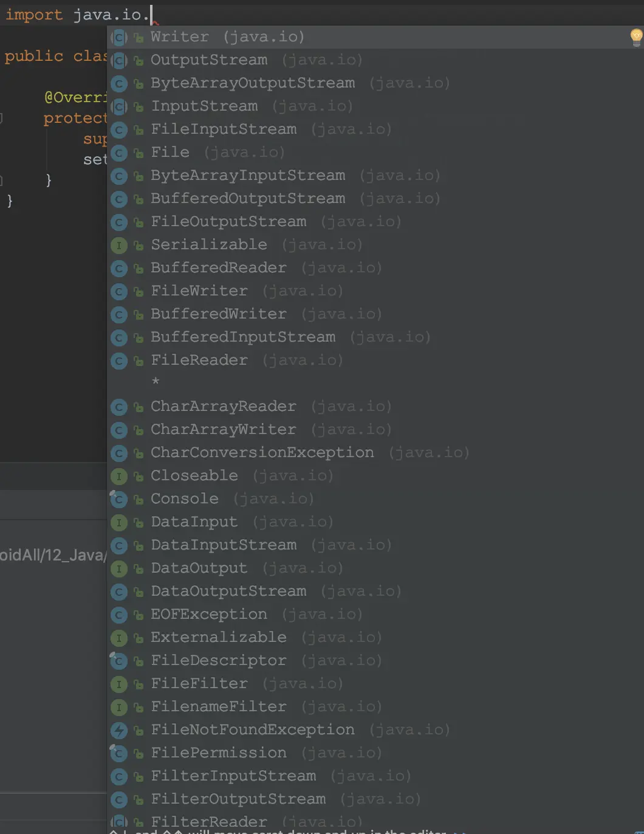Select BufferedInputStream entry
644x834 pixels.
point(375,337)
